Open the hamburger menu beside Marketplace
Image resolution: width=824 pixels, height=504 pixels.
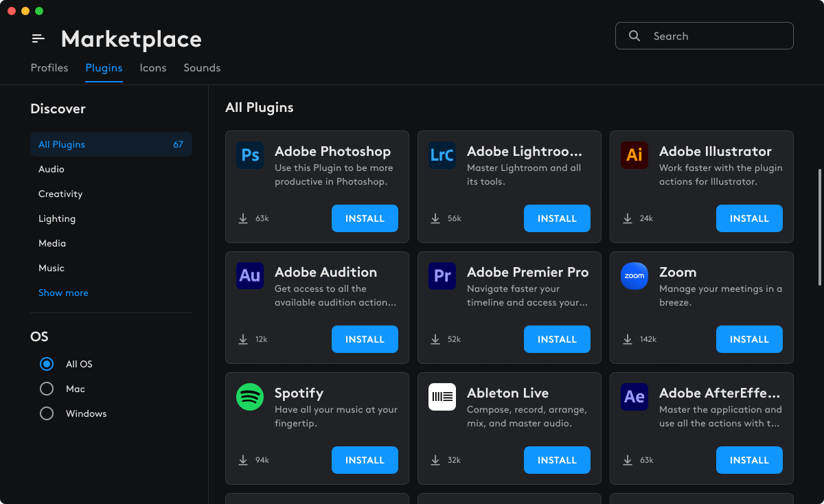coord(38,39)
